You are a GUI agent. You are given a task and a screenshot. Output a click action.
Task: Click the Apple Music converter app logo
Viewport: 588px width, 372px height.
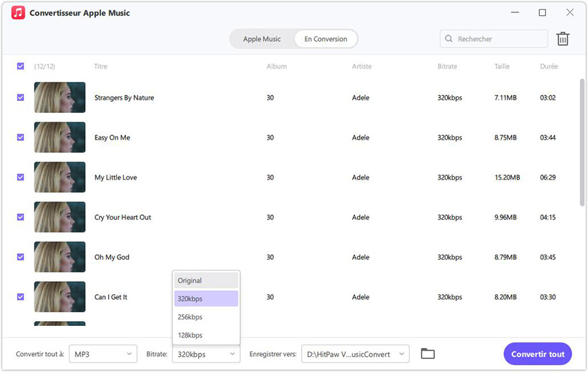tap(18, 13)
